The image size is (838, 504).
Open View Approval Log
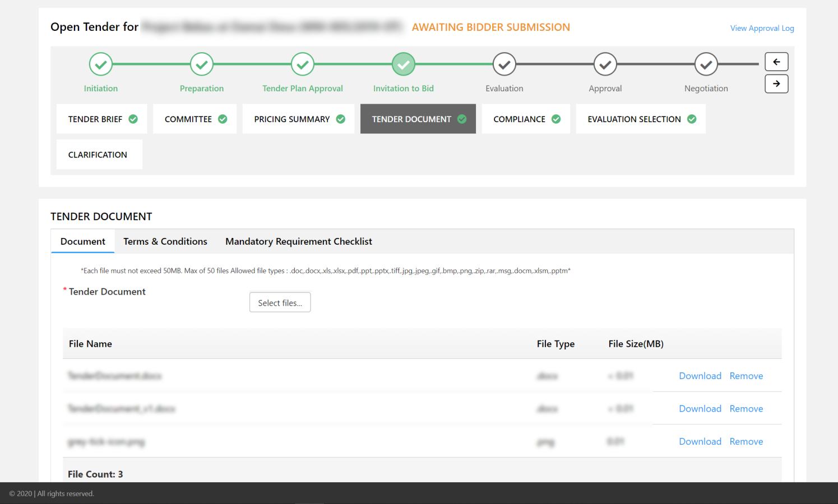(762, 28)
